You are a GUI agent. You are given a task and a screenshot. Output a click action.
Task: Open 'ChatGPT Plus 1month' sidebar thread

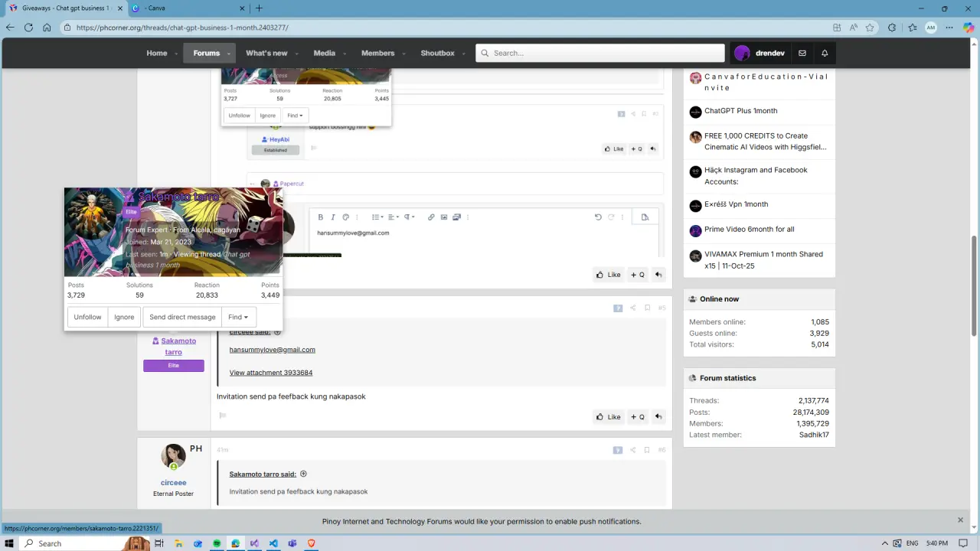click(x=740, y=111)
